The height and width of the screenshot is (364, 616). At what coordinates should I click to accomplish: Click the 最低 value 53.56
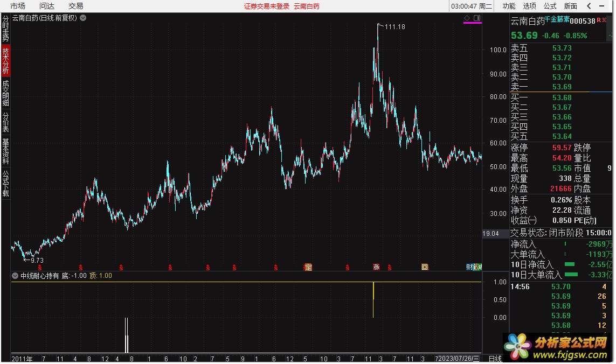tap(562, 168)
